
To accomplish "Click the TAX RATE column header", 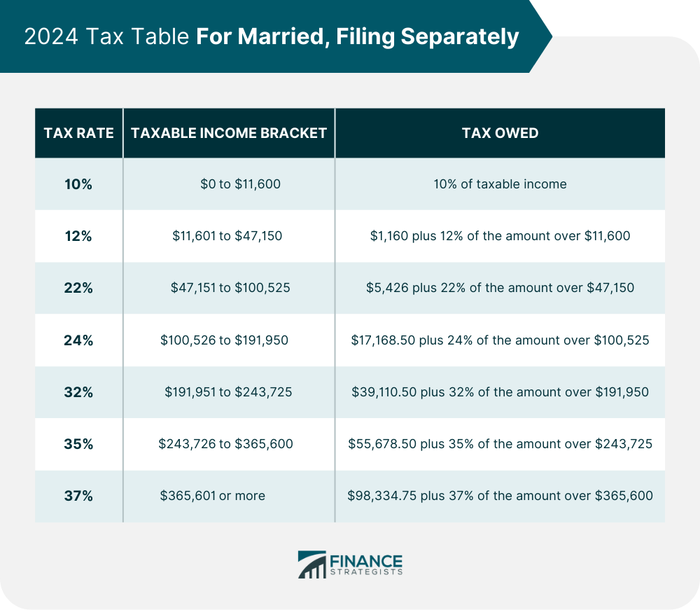I will pyautogui.click(x=78, y=133).
